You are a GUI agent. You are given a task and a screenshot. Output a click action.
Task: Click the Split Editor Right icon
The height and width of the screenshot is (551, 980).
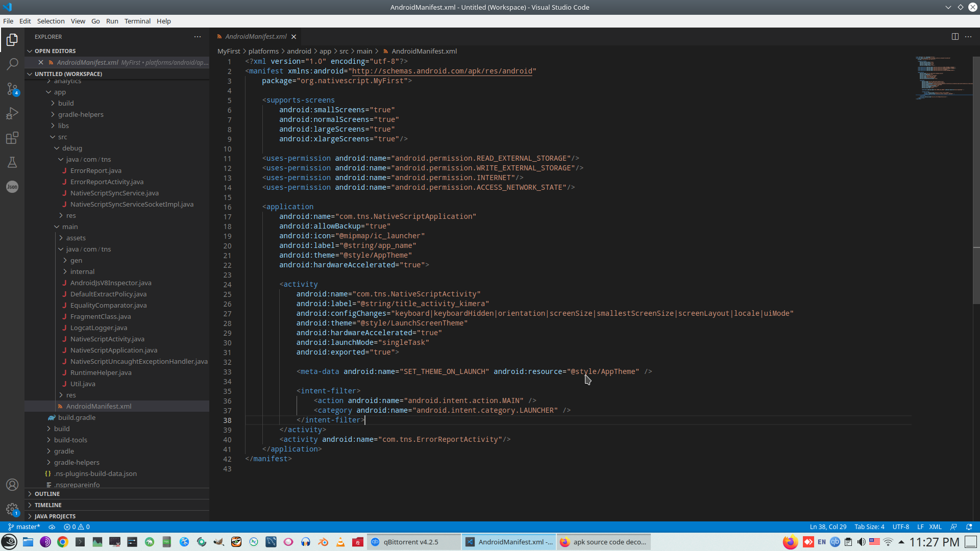tap(954, 37)
